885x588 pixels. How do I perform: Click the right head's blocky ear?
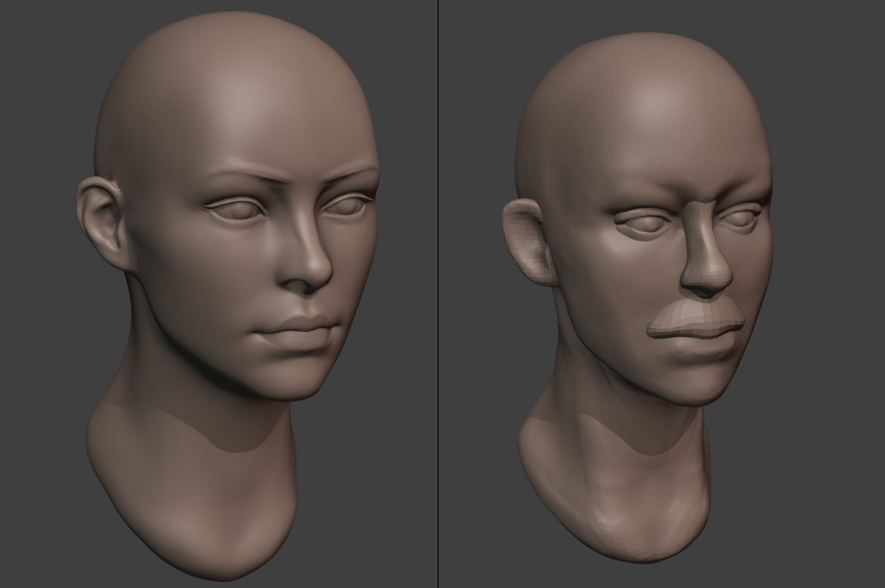(x=529, y=242)
